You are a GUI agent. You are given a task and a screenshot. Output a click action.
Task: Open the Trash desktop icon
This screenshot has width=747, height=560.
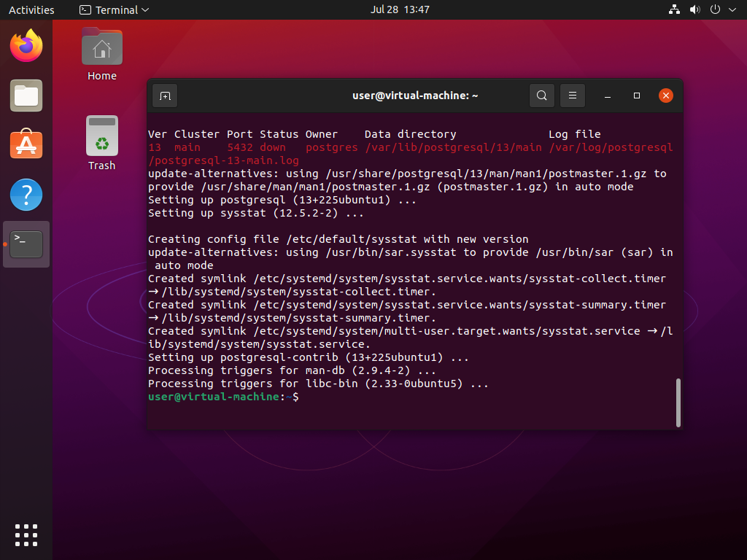pos(102,137)
